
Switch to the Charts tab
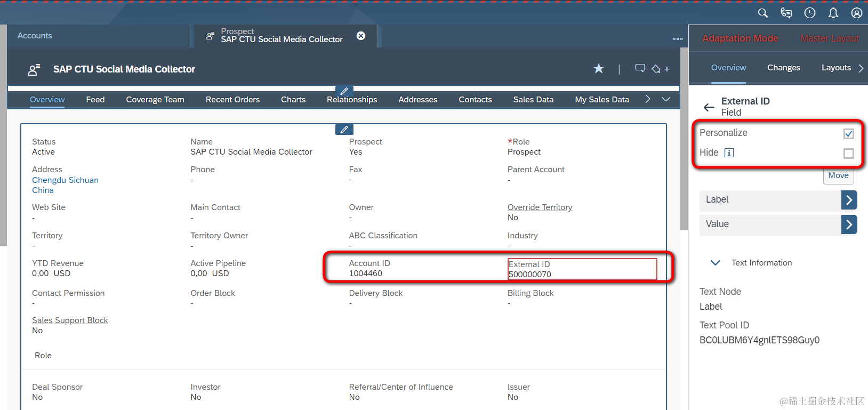tap(293, 100)
